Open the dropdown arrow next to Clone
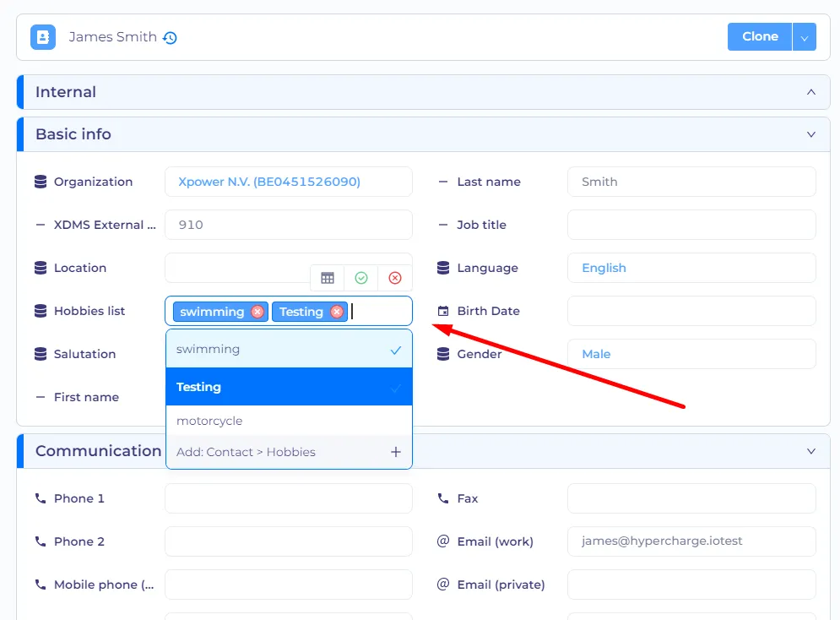This screenshot has width=840, height=620. click(804, 37)
